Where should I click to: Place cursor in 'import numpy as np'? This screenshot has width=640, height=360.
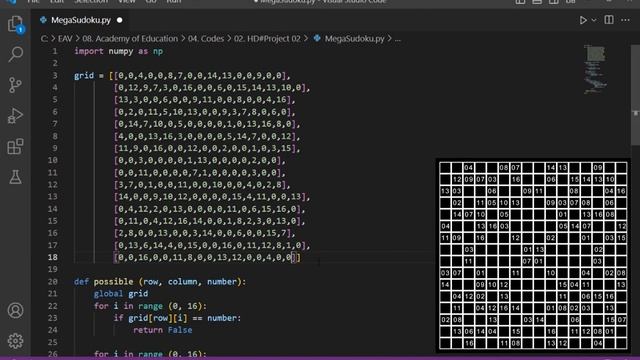pyautogui.click(x=118, y=51)
